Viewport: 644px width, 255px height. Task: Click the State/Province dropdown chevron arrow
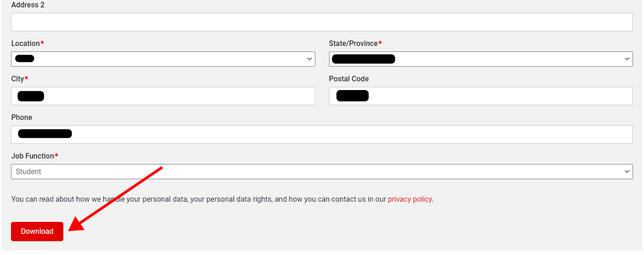click(x=627, y=59)
